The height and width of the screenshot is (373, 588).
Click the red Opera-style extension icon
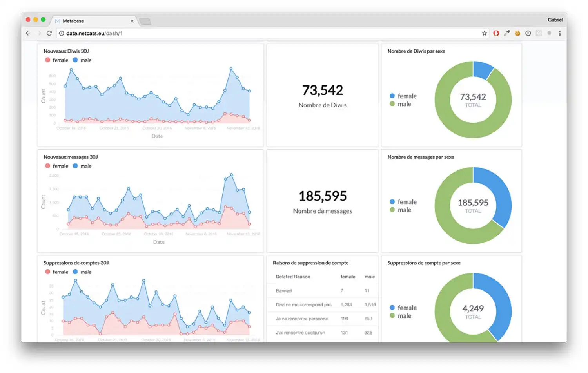[496, 33]
